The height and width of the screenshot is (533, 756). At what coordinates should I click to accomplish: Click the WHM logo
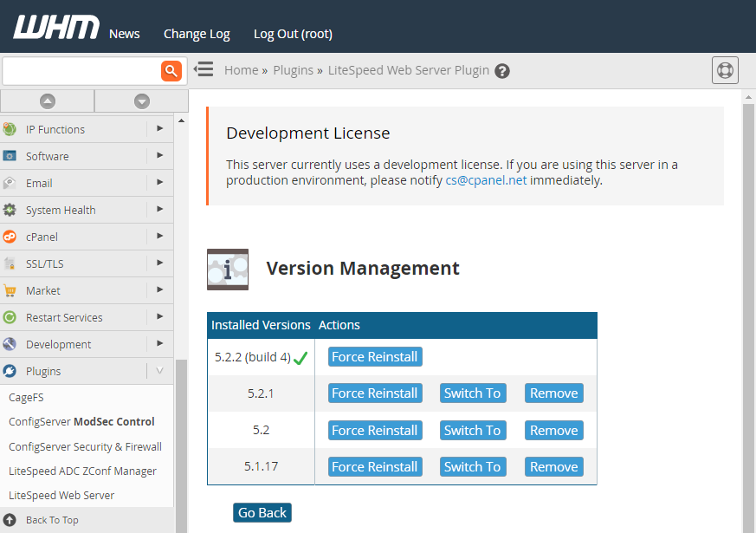56,27
